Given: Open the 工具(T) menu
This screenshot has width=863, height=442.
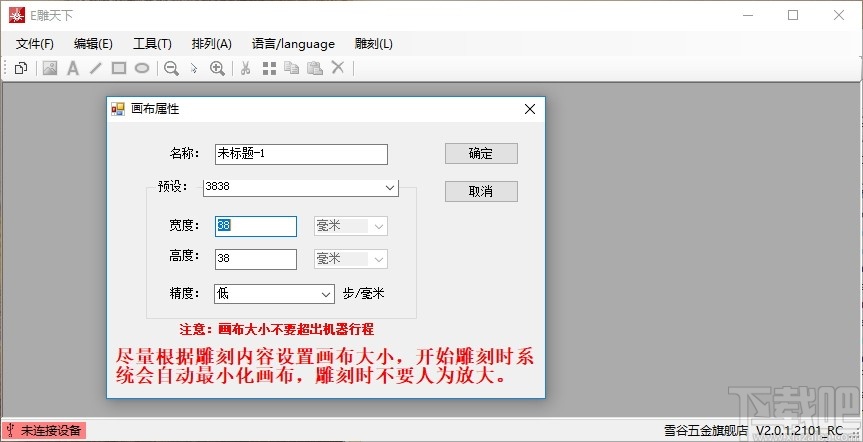Looking at the screenshot, I should [x=152, y=44].
